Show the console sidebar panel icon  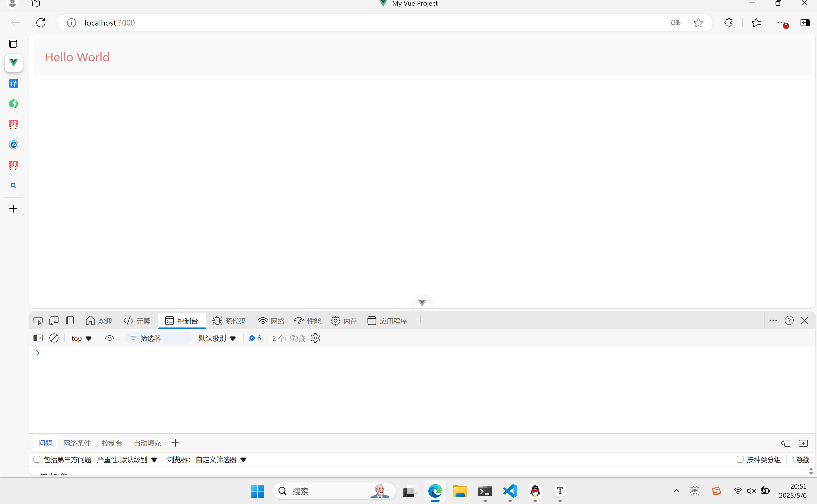pos(38,338)
